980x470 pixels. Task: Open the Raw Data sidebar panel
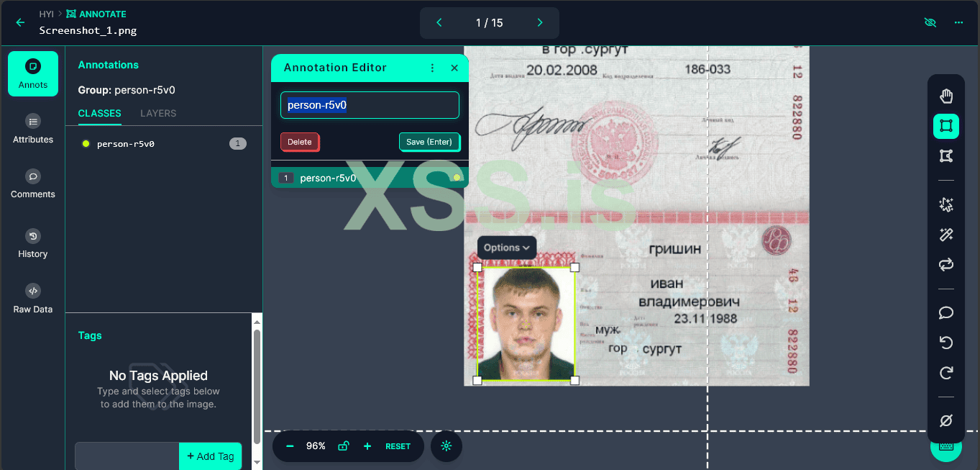(33, 299)
